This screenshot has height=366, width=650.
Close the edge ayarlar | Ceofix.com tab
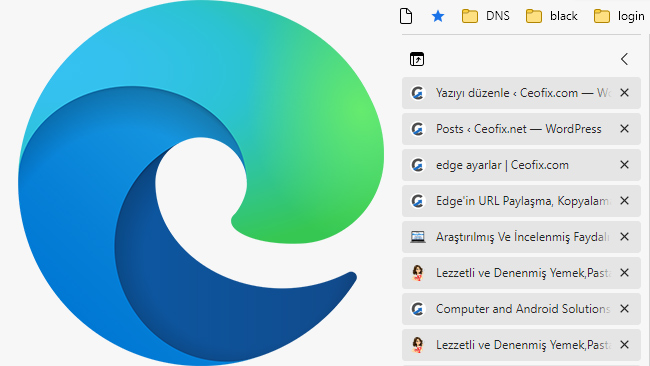(x=624, y=165)
